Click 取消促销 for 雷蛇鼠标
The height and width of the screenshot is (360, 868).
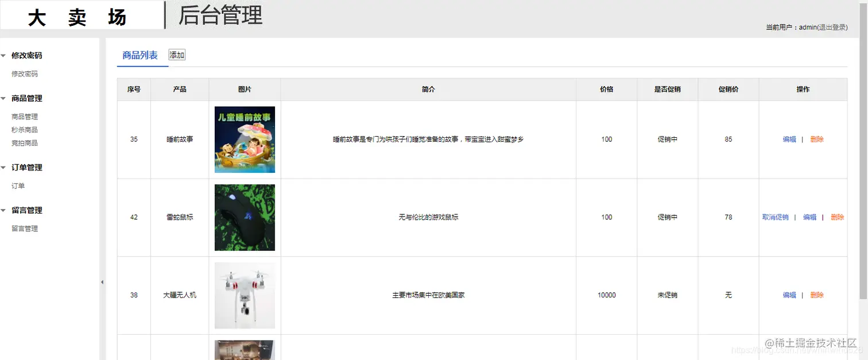pyautogui.click(x=775, y=218)
